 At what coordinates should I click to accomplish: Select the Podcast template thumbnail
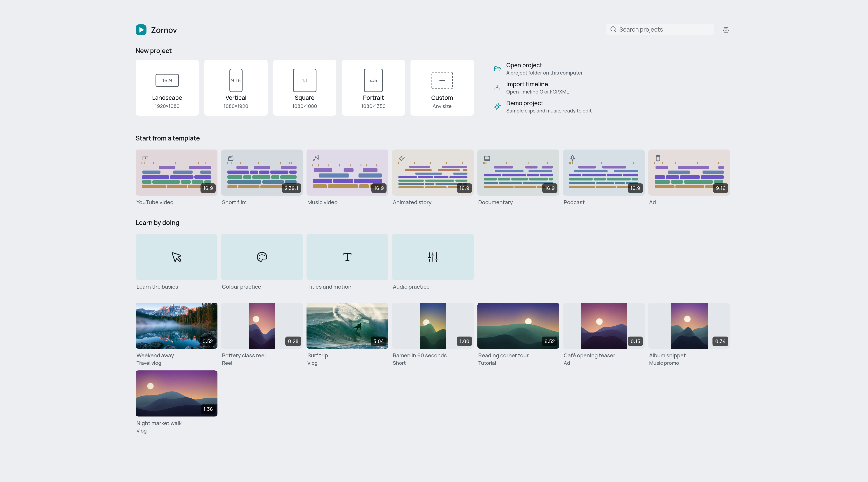pos(604,172)
